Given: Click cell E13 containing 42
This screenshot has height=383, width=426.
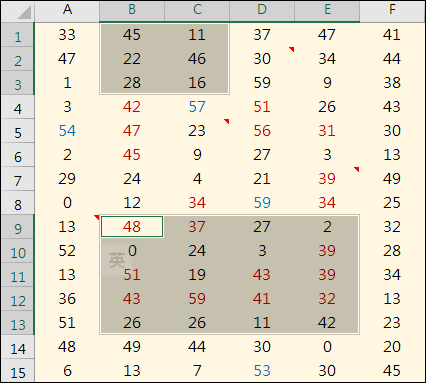Looking at the screenshot, I should [327, 323].
